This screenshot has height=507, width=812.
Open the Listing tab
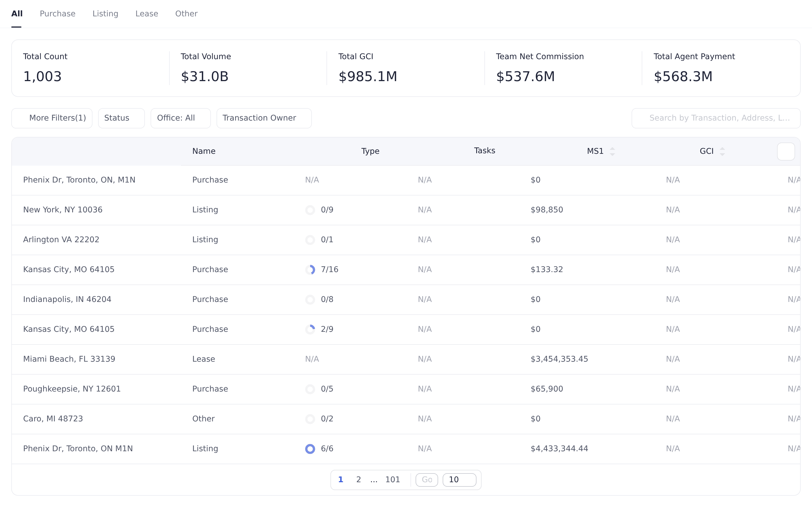pyautogui.click(x=105, y=14)
